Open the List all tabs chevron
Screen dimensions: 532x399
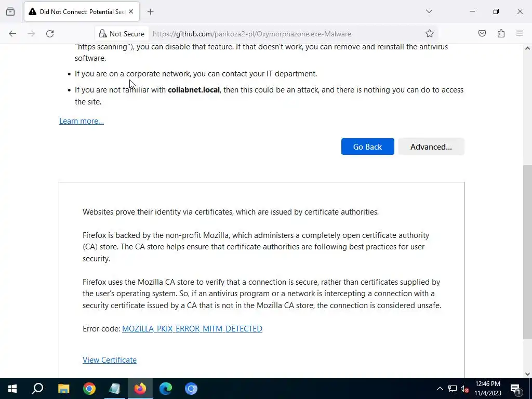[x=429, y=11]
